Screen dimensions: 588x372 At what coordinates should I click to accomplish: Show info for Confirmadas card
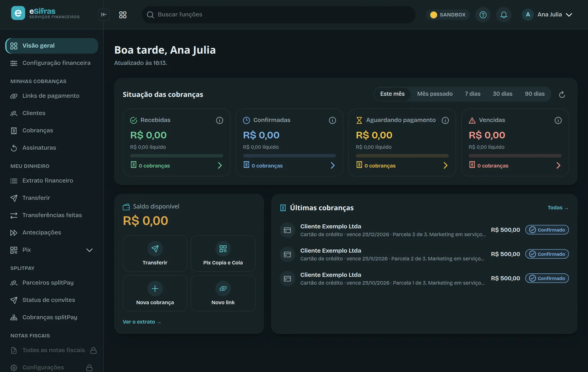pyautogui.click(x=332, y=120)
